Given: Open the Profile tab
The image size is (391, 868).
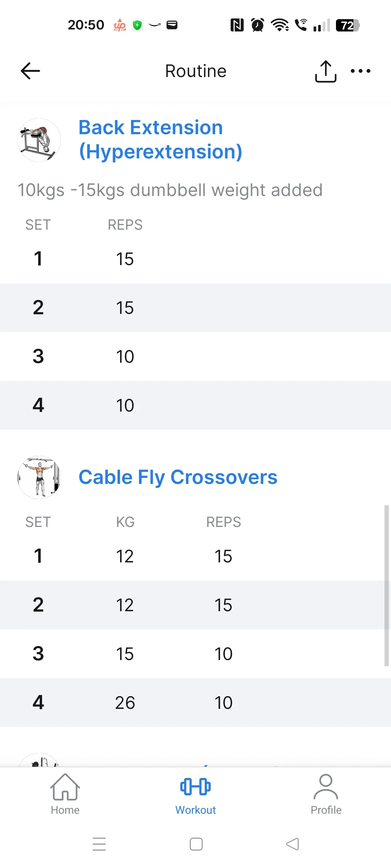Looking at the screenshot, I should (x=326, y=794).
